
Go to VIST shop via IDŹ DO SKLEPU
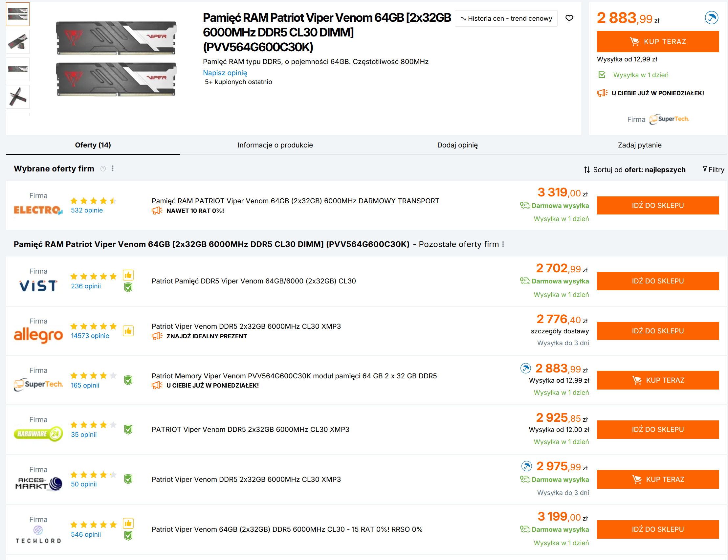(x=657, y=281)
